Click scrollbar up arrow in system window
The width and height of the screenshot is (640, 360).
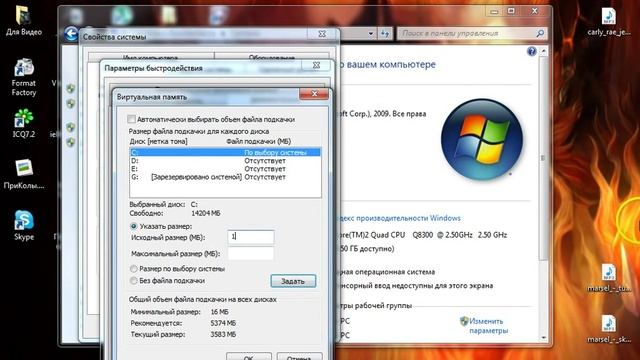(543, 52)
